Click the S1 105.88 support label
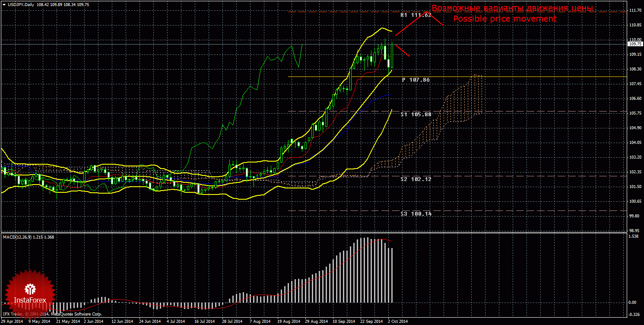The image size is (644, 325). [416, 115]
